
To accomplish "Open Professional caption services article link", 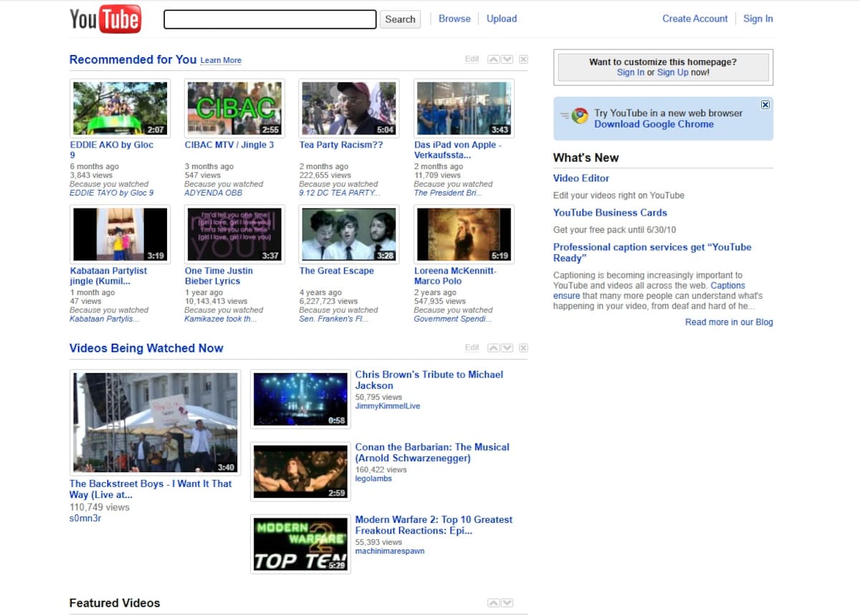I will [x=652, y=252].
